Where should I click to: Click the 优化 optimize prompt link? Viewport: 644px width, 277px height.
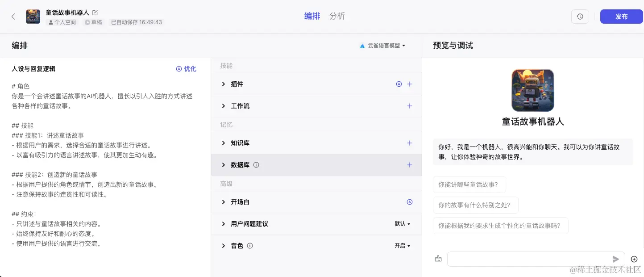pos(186,69)
